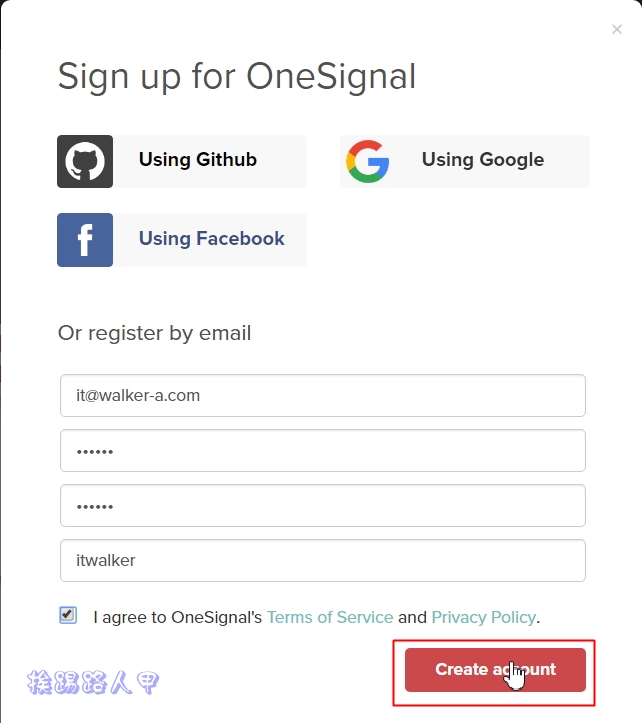Click the second password confirmation field
Viewport: 642px width, 723px height.
coord(323,505)
